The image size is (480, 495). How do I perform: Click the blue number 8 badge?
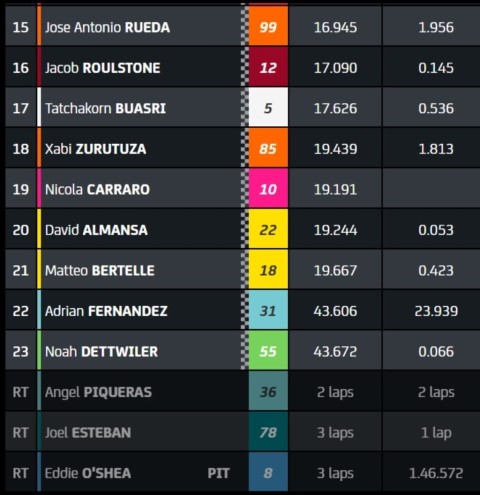[x=268, y=472]
